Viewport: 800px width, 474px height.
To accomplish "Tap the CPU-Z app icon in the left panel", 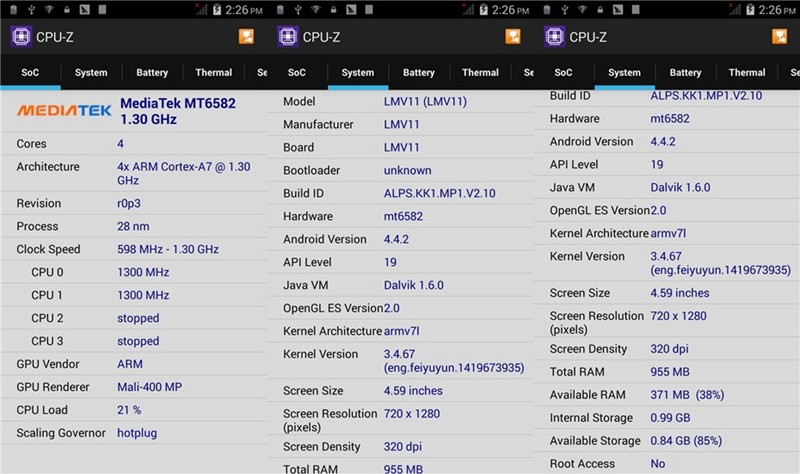I will [20, 37].
